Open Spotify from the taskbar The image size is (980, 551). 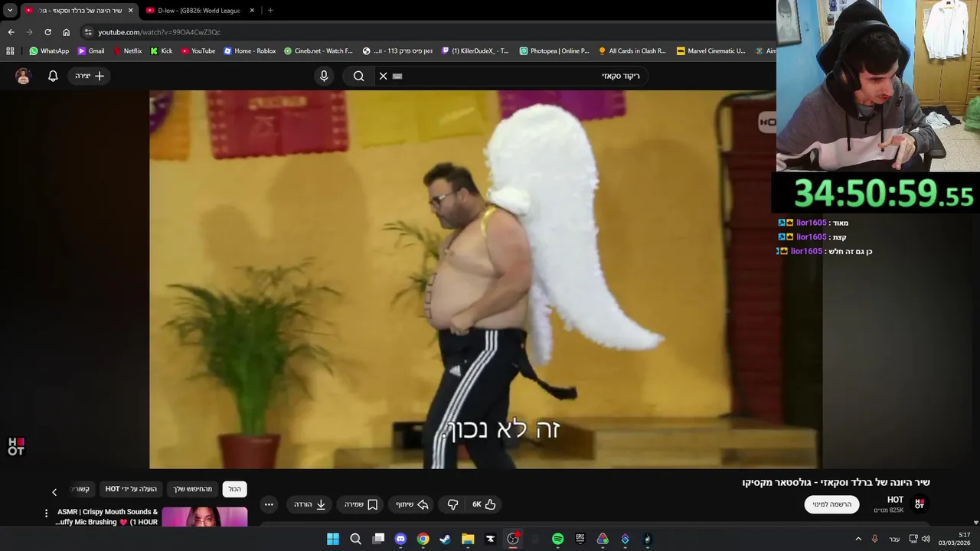[x=557, y=539]
